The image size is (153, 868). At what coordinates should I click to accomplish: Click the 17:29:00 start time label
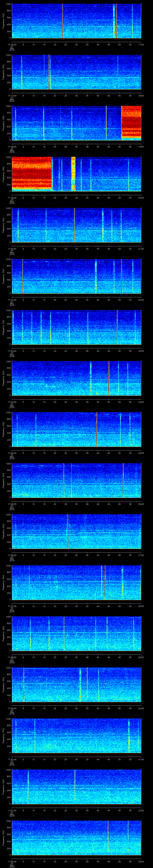(12, 708)
